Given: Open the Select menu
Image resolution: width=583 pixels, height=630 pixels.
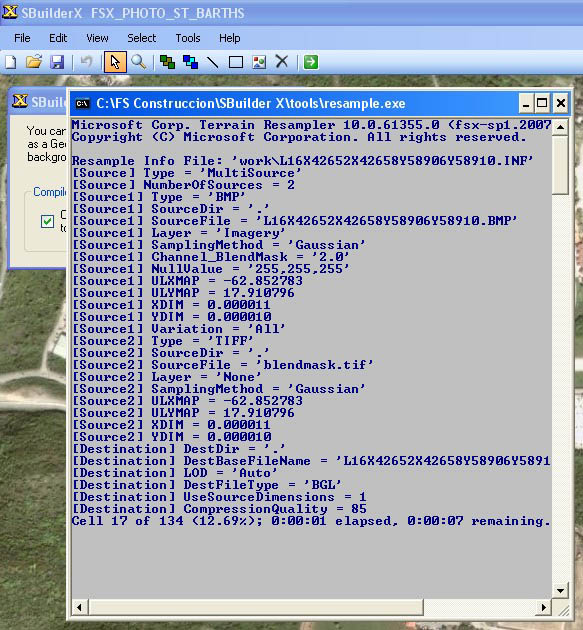Looking at the screenshot, I should 141,38.
